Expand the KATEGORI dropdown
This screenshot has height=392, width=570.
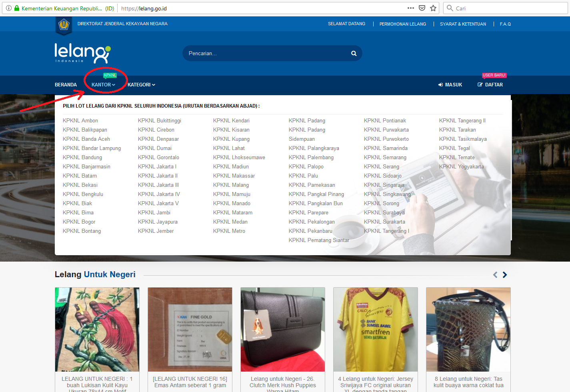(141, 84)
